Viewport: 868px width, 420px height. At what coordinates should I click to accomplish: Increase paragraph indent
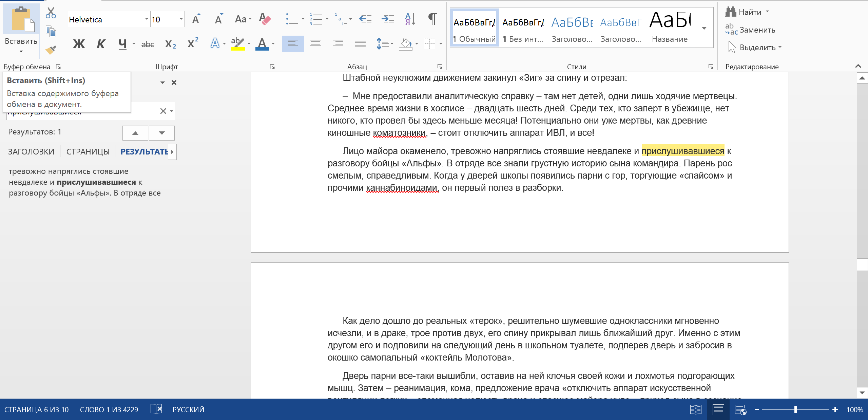click(388, 19)
